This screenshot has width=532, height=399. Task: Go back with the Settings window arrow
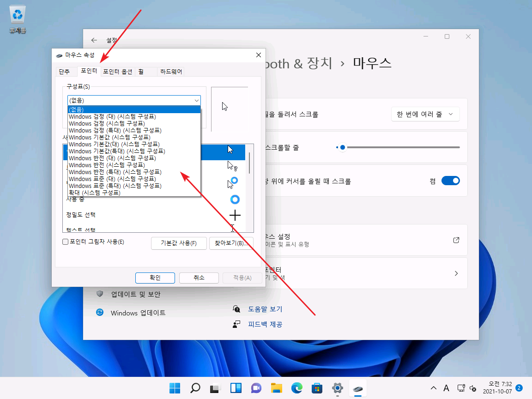(x=94, y=40)
